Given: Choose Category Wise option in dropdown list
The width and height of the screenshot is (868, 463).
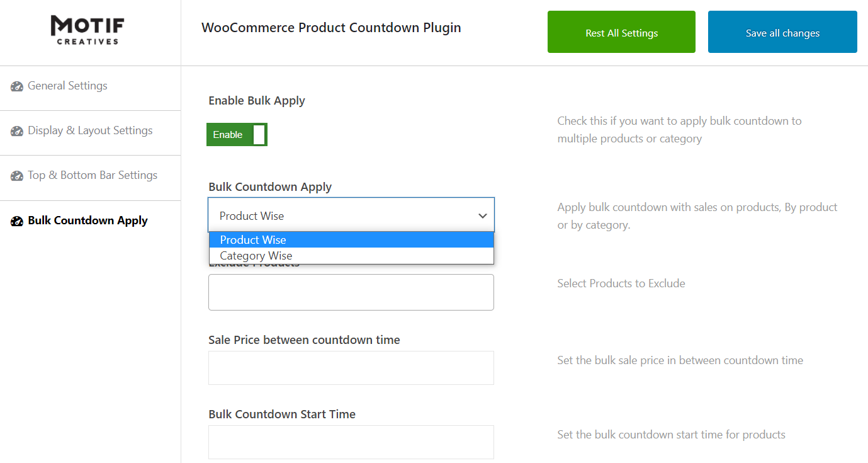Looking at the screenshot, I should point(351,256).
